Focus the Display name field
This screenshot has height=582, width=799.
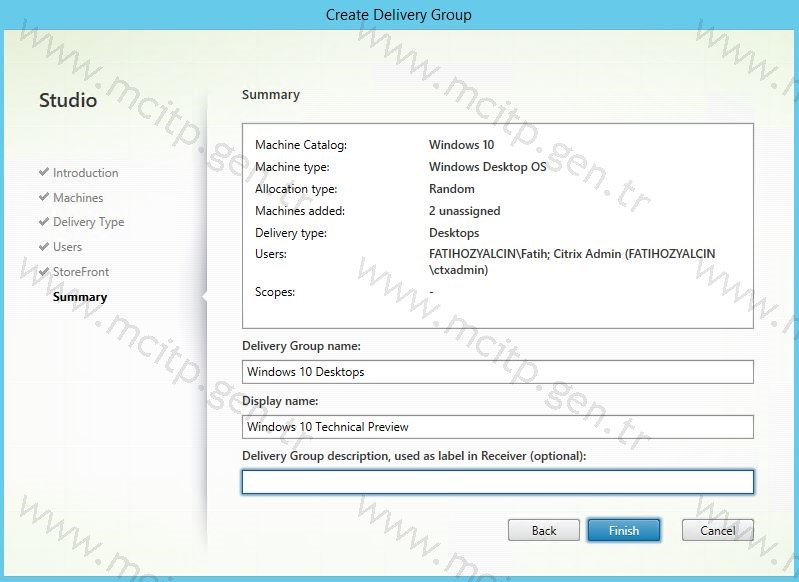coord(498,427)
